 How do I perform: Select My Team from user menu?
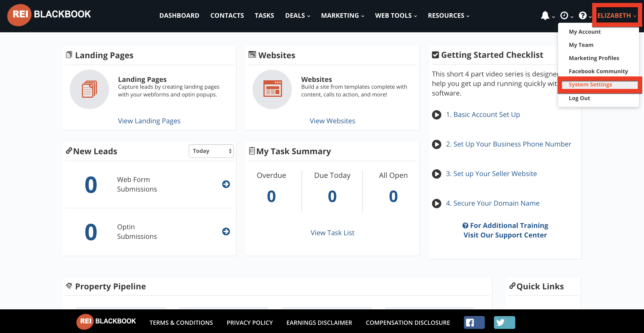pos(581,45)
